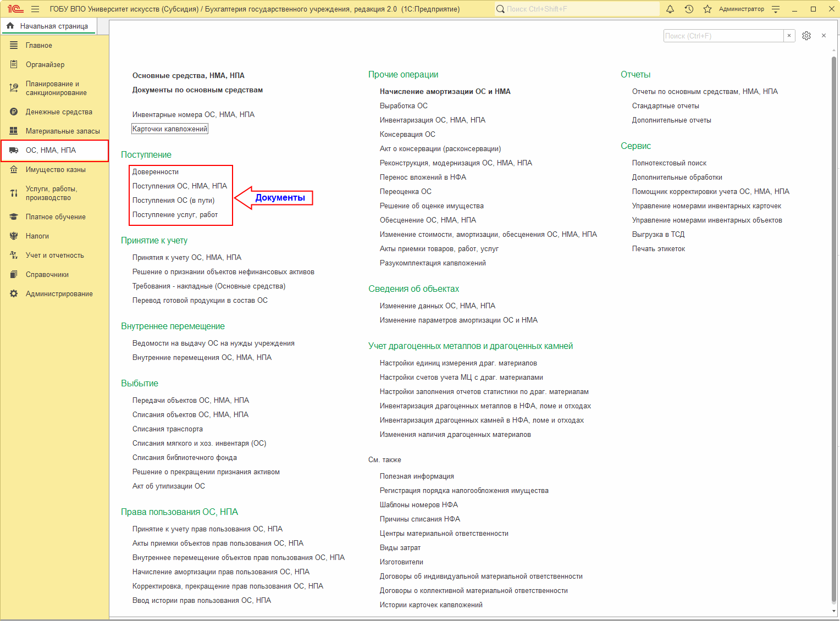Click the 1C logo icon
The width and height of the screenshot is (840, 621).
coord(15,9)
